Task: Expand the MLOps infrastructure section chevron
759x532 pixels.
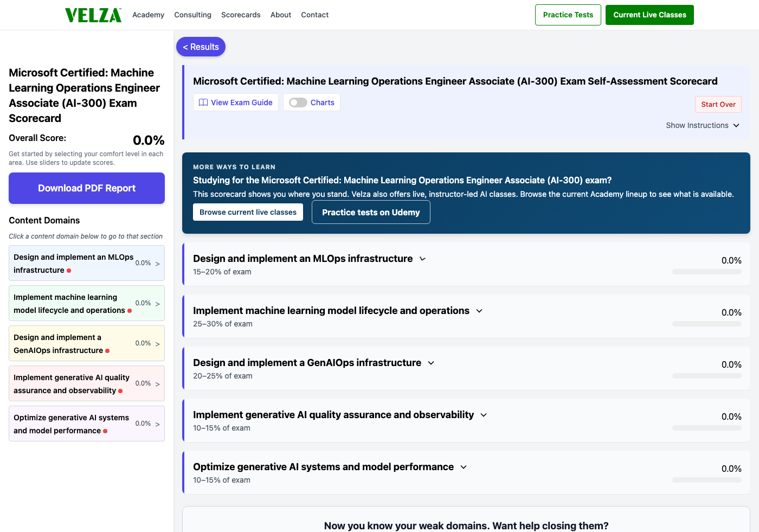Action: [x=423, y=259]
